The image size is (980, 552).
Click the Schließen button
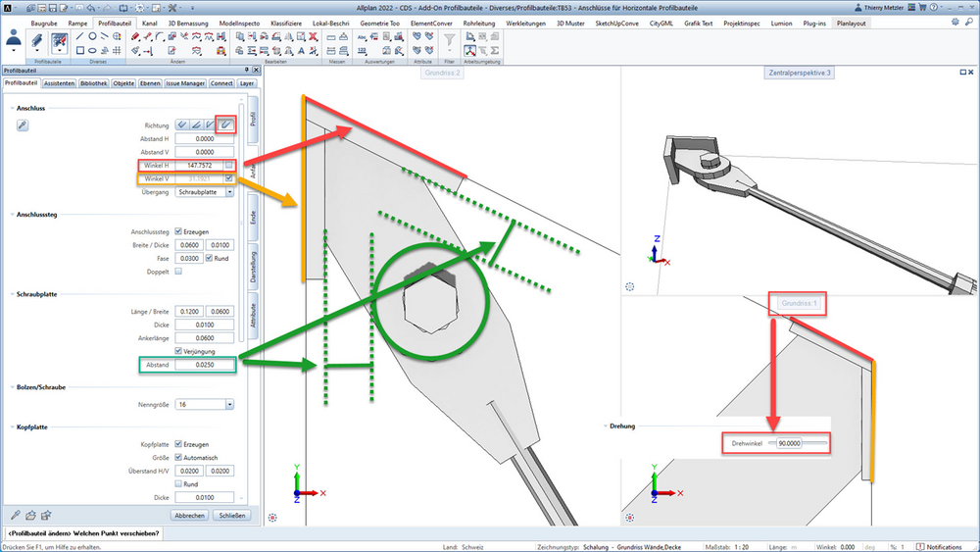coord(232,516)
